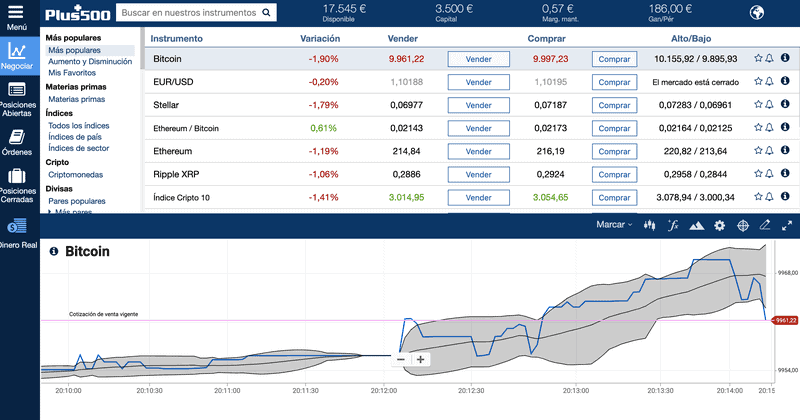
Task: Click Vender button for Bitcoin
Action: coord(479,59)
